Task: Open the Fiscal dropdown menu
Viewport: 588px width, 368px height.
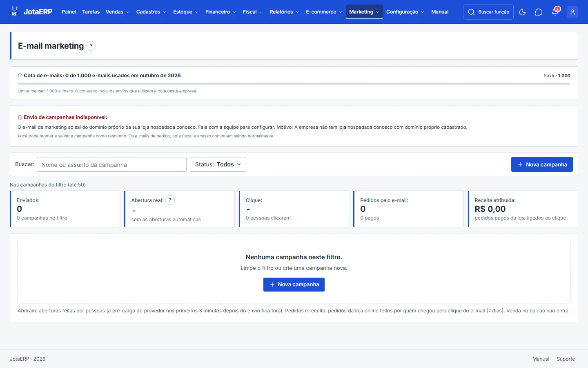Action: click(x=252, y=12)
